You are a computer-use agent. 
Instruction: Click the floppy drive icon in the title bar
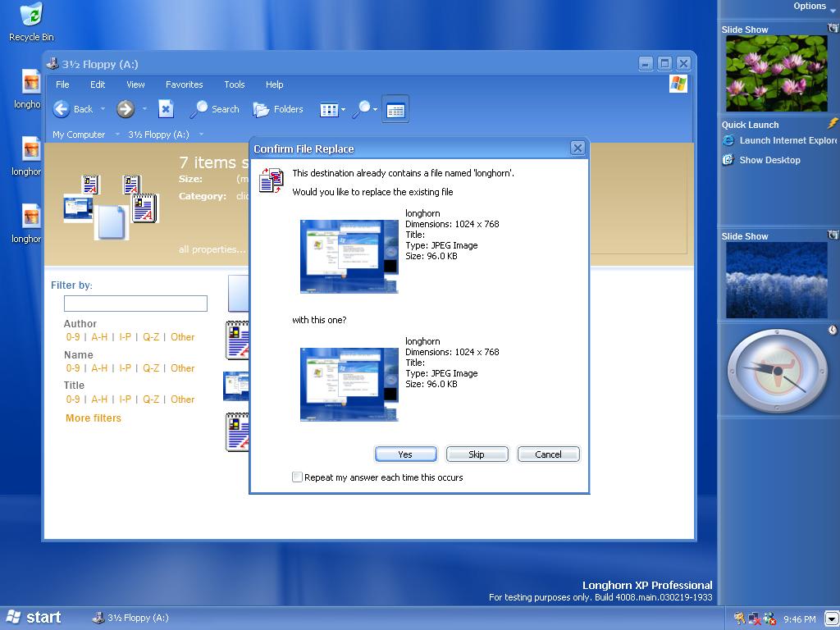click(x=52, y=64)
